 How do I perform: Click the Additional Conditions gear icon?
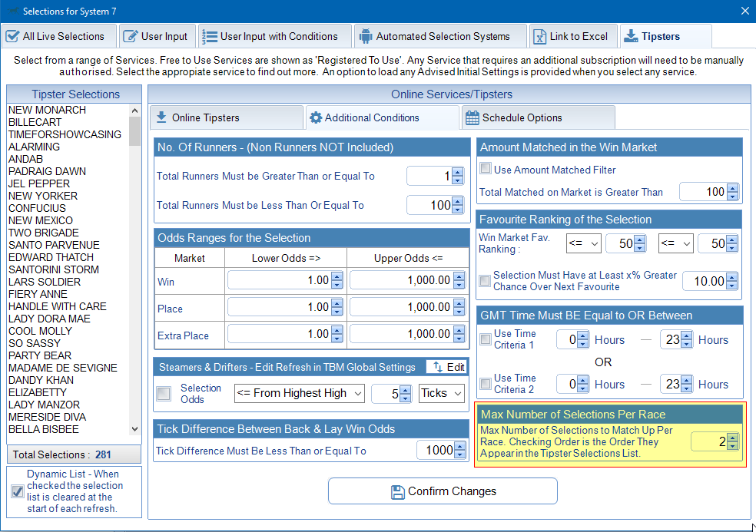pyautogui.click(x=315, y=117)
